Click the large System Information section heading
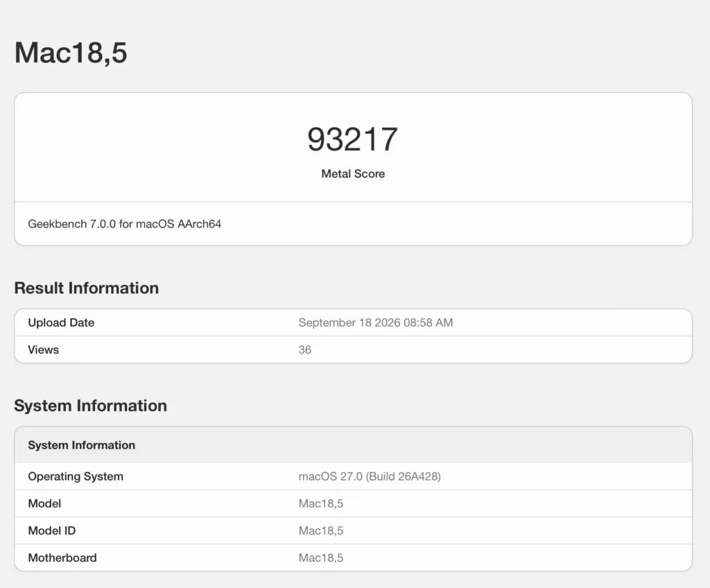 click(x=91, y=406)
